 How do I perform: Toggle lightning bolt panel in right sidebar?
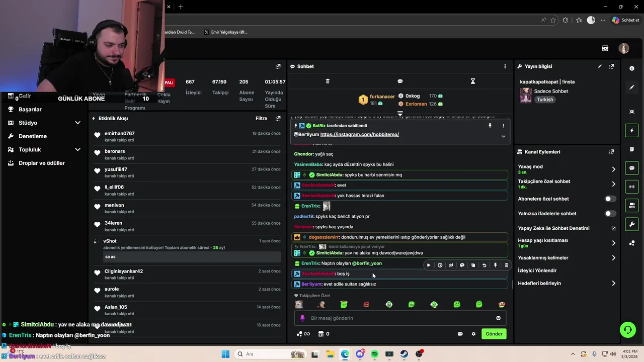(x=632, y=131)
